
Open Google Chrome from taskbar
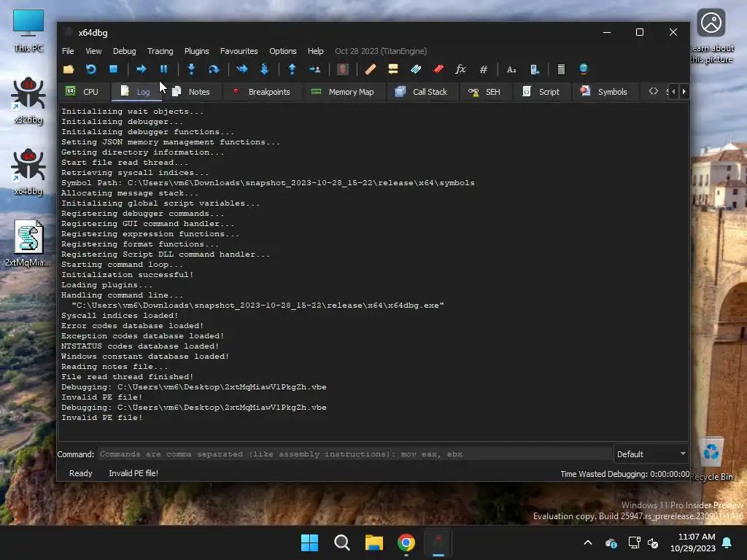[406, 542]
